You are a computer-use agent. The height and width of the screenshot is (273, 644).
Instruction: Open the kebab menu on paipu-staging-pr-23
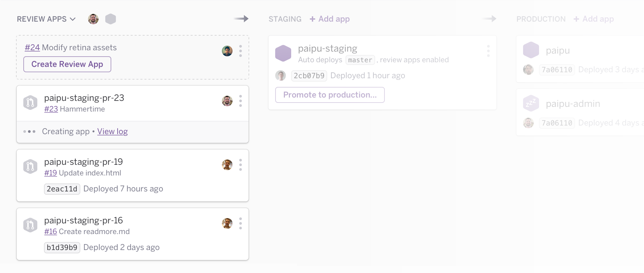click(x=241, y=101)
